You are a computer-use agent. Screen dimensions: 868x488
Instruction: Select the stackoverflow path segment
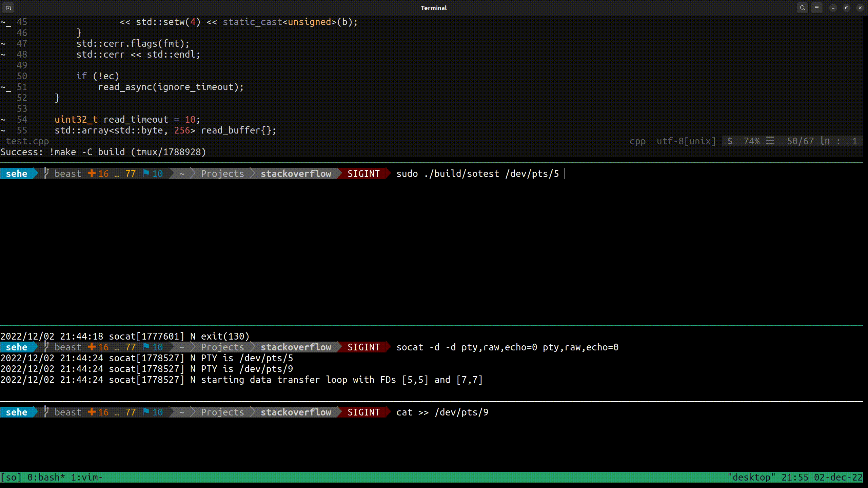tap(296, 173)
